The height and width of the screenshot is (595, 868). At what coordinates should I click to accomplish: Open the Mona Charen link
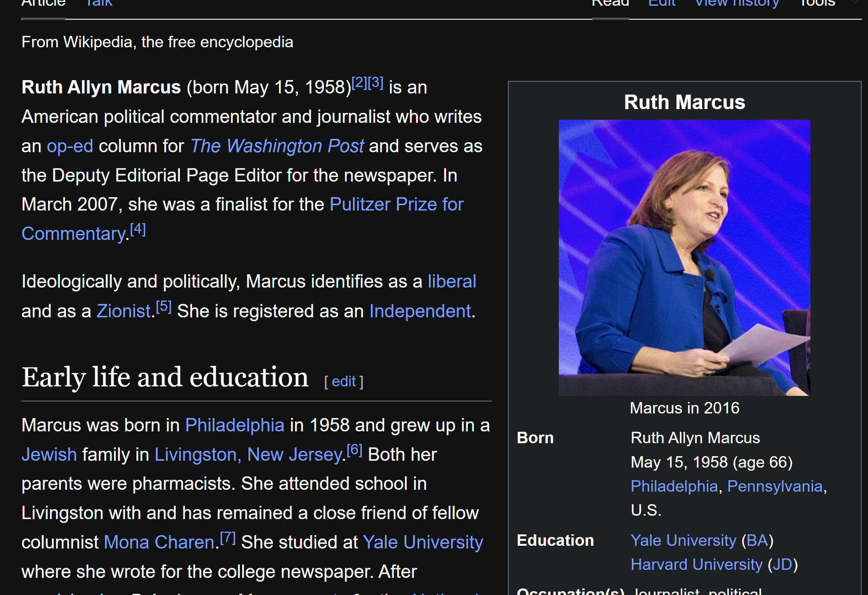tap(159, 542)
